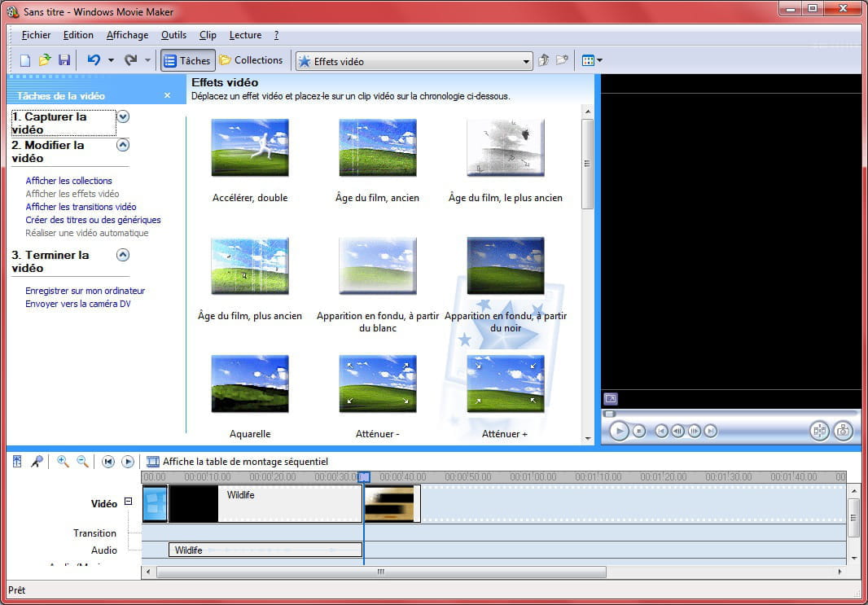Click the preview monitor seek bar
The width and height of the screenshot is (868, 605).
[730, 414]
